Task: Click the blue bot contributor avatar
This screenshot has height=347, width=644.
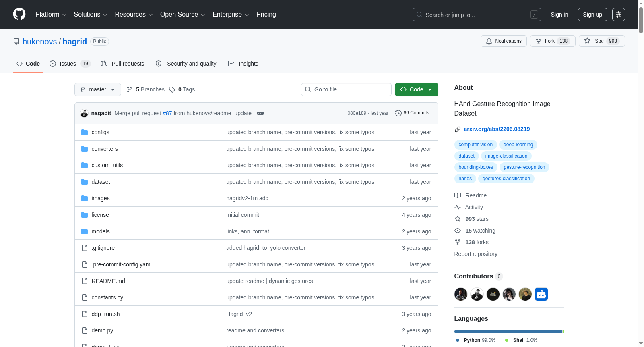Action: click(541, 294)
